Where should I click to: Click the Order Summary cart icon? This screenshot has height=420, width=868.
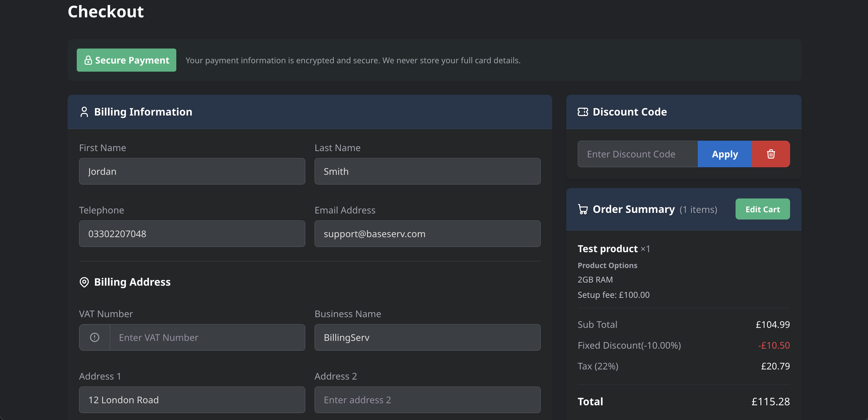click(583, 209)
